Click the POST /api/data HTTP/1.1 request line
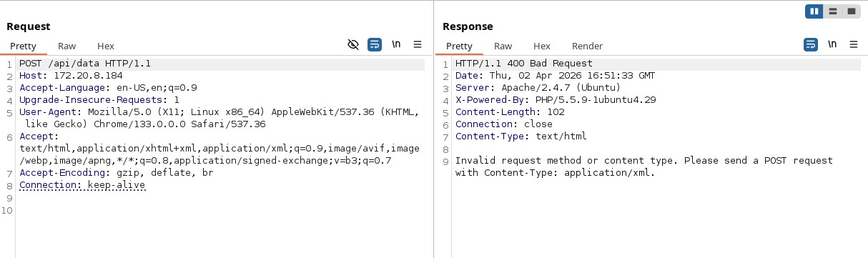 point(85,64)
